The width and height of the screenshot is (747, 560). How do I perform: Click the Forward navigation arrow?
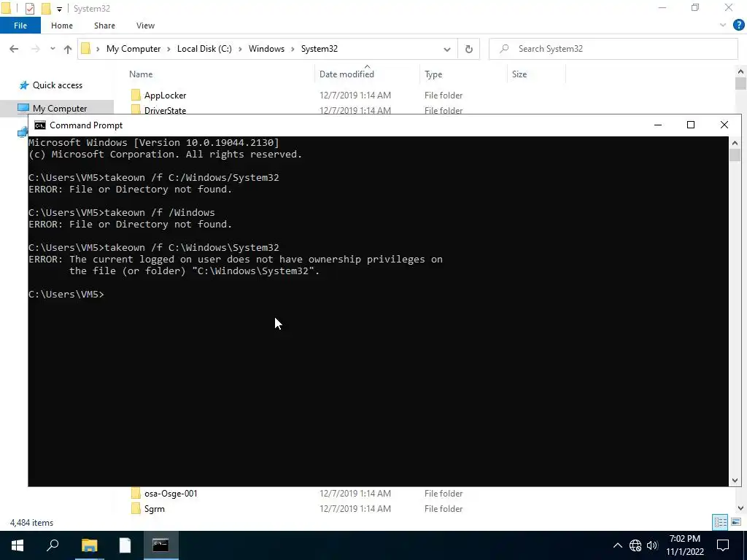click(x=35, y=49)
